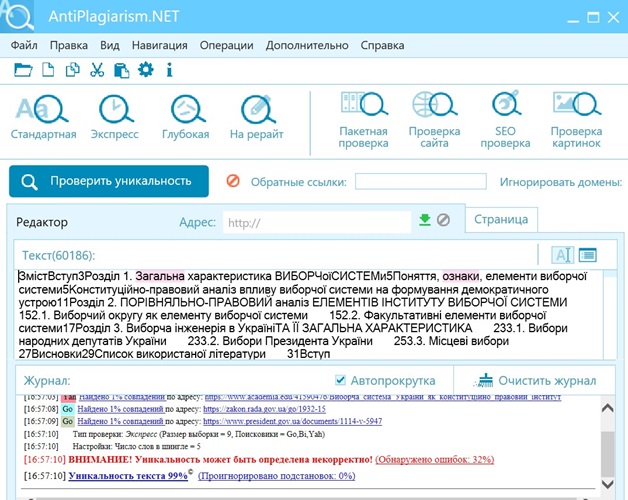
Task: Select Экспресс check mode
Action: (x=115, y=117)
